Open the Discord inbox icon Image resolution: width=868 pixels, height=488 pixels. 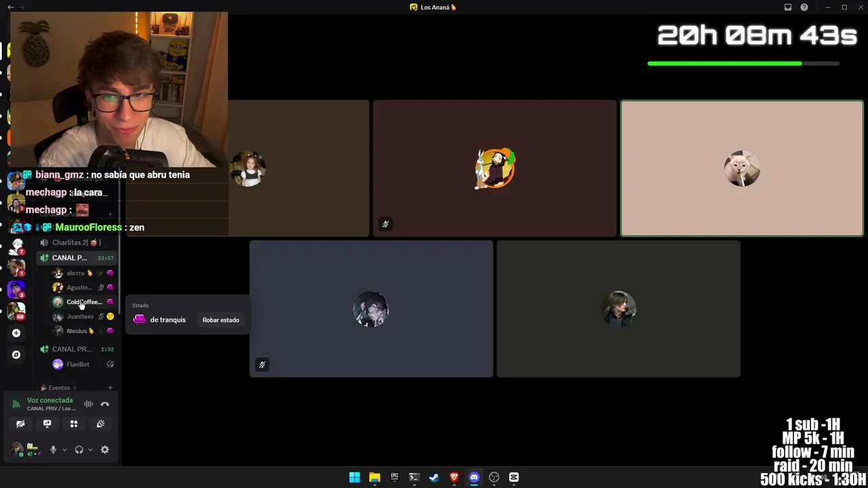click(788, 7)
